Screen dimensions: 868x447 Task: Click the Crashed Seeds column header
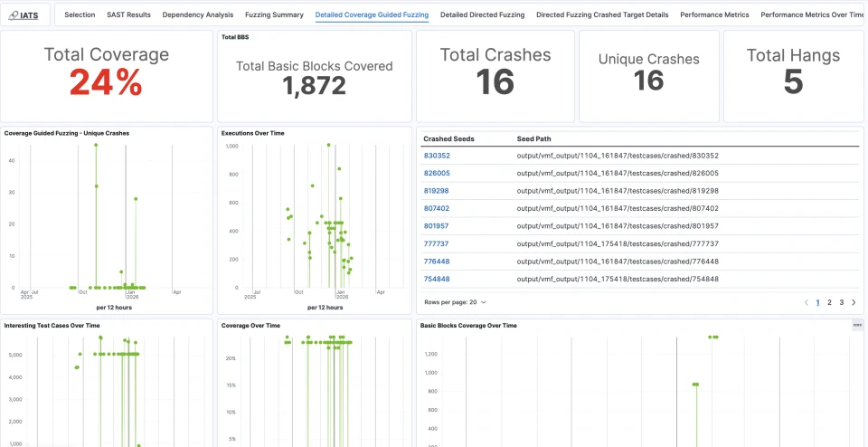click(448, 138)
